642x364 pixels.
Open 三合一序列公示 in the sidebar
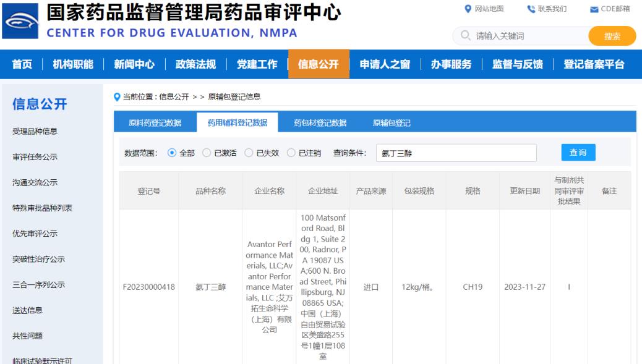tap(38, 285)
